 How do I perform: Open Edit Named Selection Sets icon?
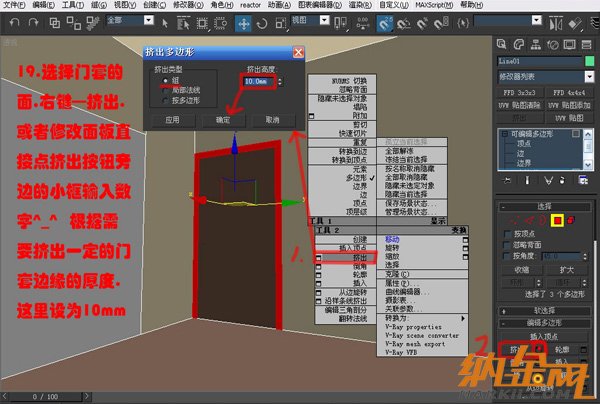pos(463,24)
